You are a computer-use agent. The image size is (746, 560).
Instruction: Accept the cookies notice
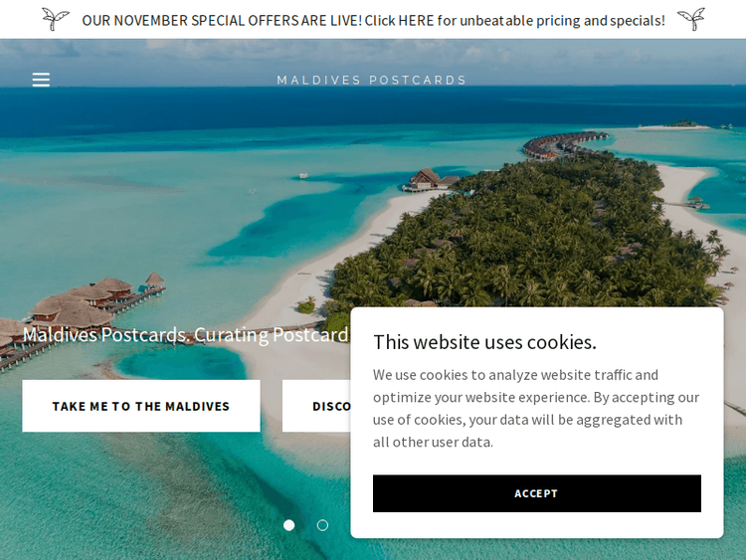(537, 493)
